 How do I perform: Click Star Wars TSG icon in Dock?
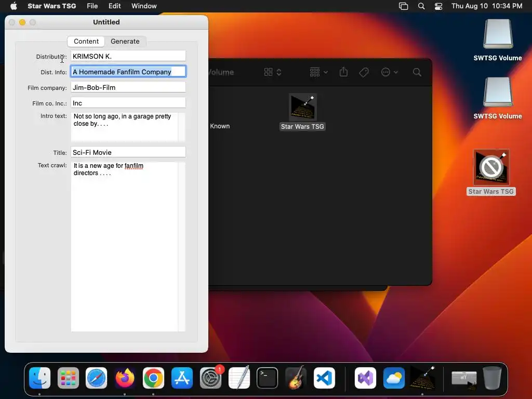click(422, 378)
